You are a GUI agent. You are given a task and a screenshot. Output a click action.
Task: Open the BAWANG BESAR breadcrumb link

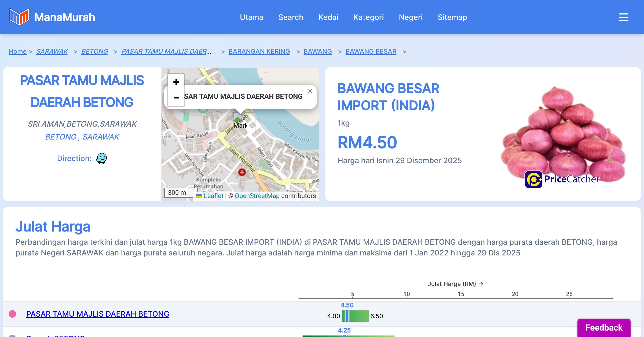point(371,51)
